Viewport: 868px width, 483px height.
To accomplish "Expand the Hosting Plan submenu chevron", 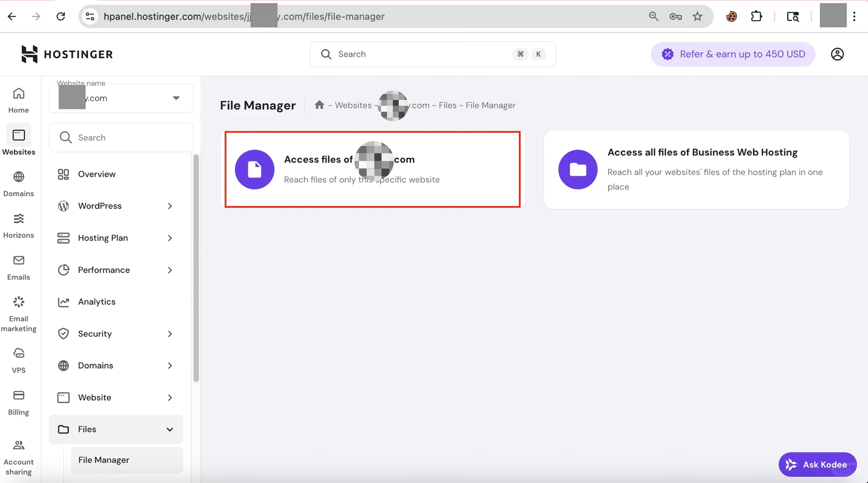I will [x=170, y=238].
